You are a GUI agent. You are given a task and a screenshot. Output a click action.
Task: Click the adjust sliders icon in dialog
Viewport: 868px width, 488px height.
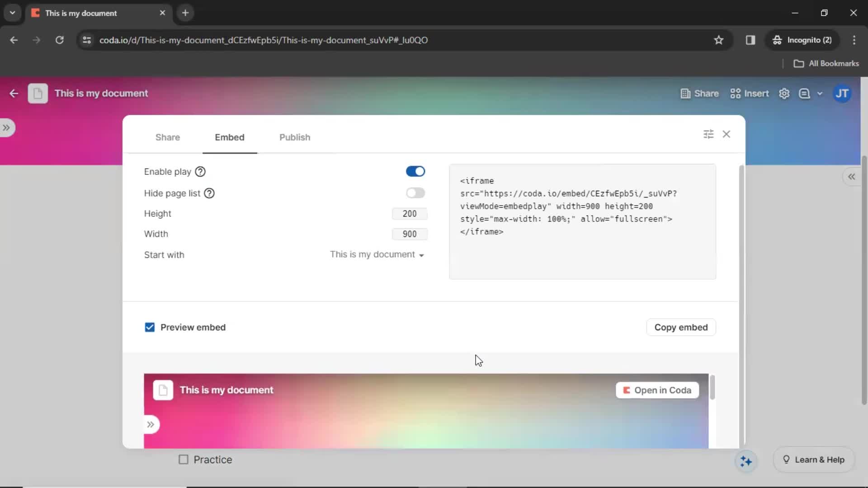tap(708, 134)
